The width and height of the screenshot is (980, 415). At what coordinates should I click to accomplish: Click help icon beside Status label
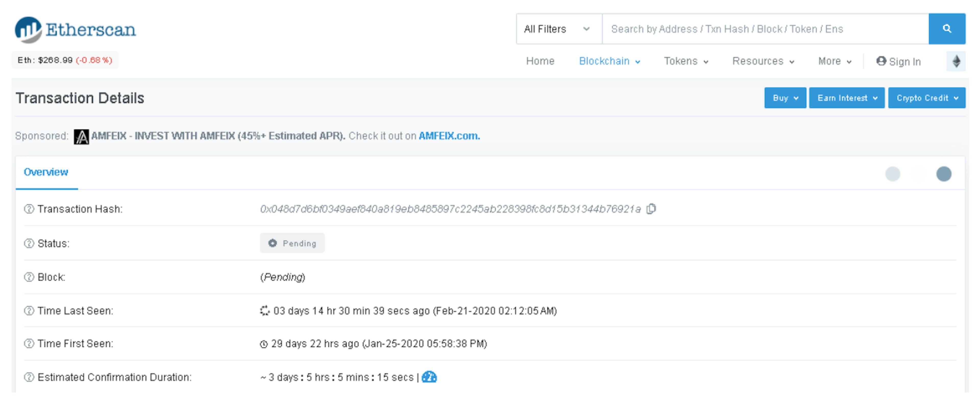pyautogui.click(x=29, y=243)
